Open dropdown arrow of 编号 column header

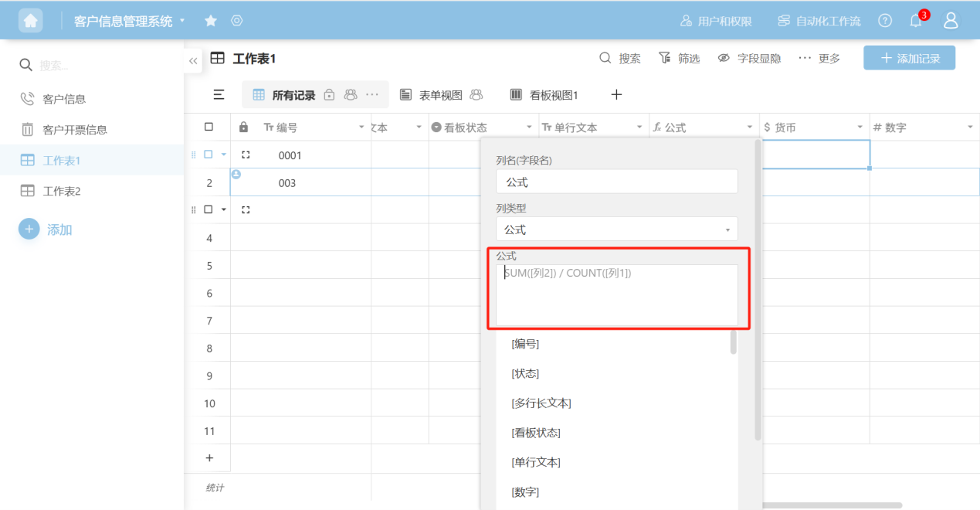(361, 127)
